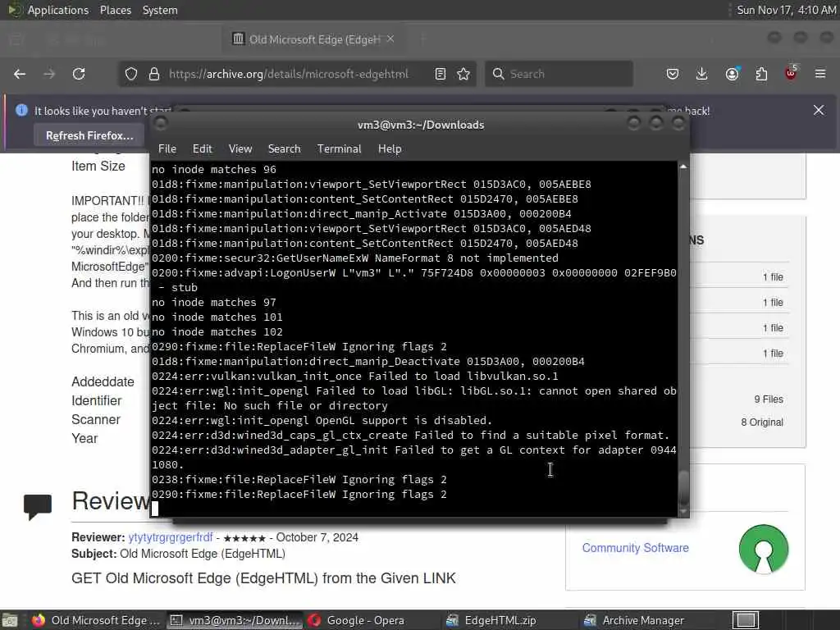
Task: Click the terminal scrollbar thumb
Action: click(683, 486)
